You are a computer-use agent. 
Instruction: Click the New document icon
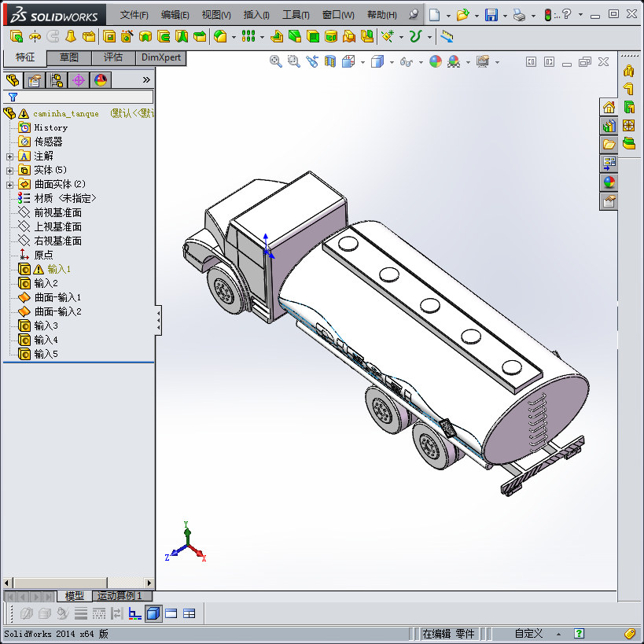point(434,15)
